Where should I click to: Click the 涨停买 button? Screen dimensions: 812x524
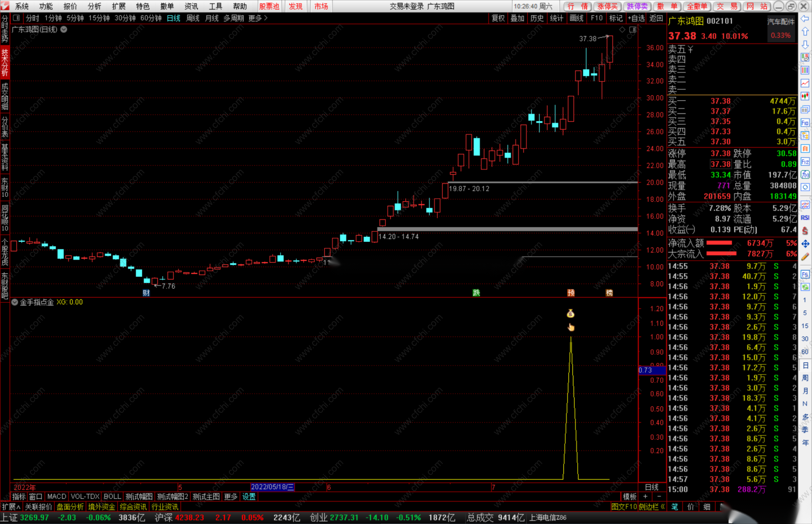pos(607,6)
